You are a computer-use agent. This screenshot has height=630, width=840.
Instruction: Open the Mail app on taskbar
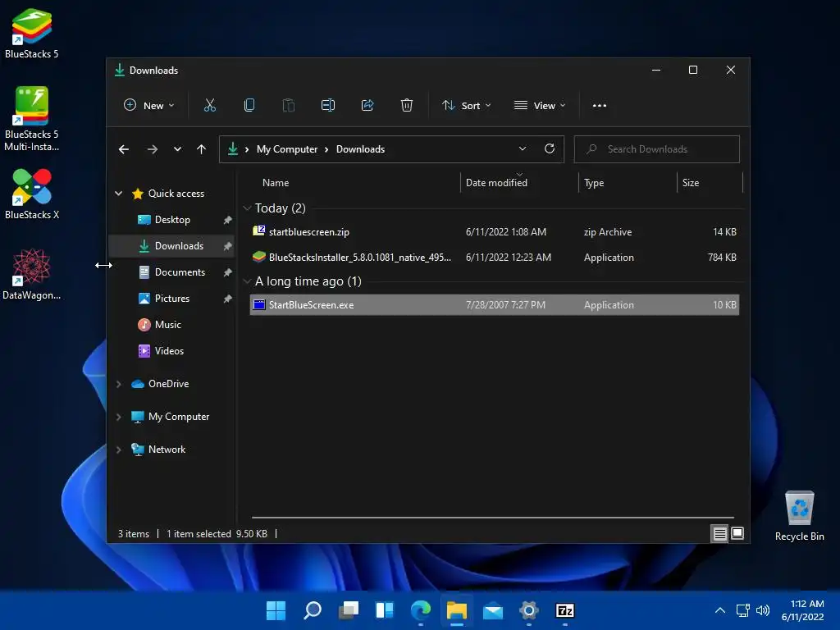493,610
